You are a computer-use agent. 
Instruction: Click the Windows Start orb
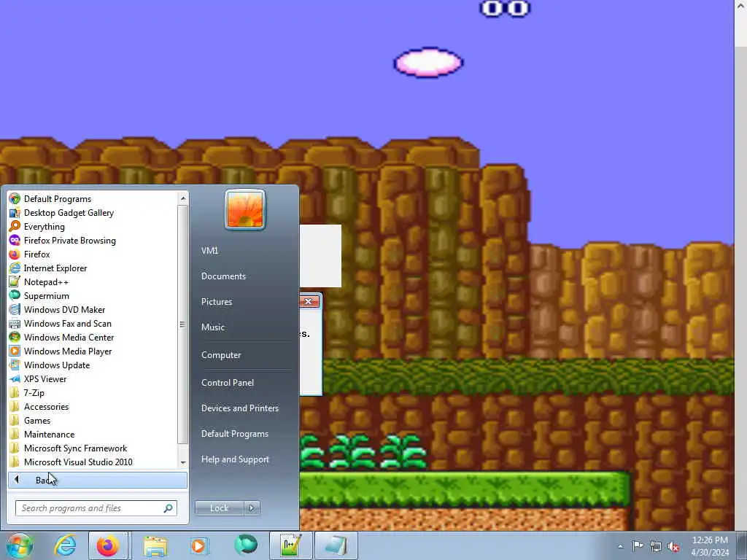[x=19, y=545]
